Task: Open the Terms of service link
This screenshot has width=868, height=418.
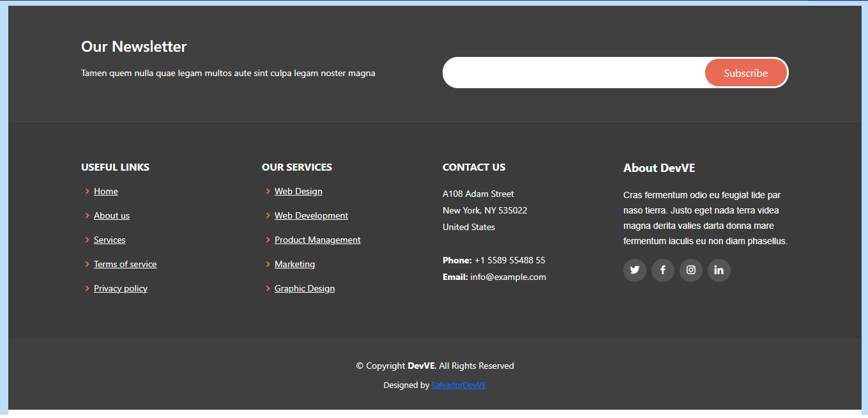Action: (x=125, y=264)
